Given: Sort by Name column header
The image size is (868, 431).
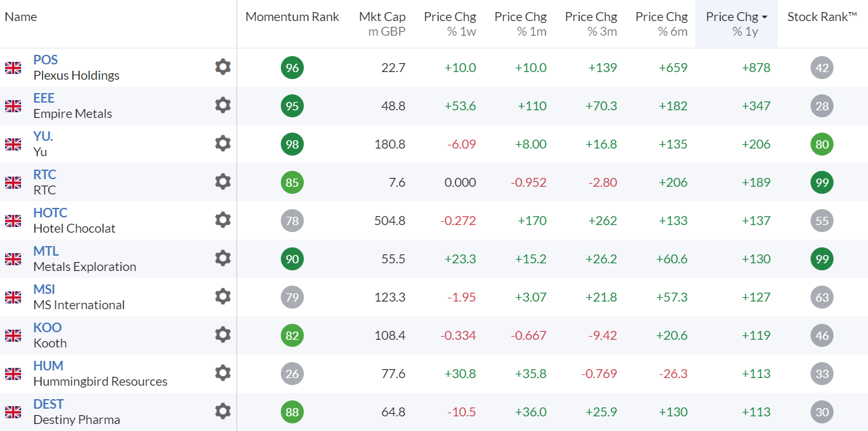Looking at the screenshot, I should tap(21, 17).
